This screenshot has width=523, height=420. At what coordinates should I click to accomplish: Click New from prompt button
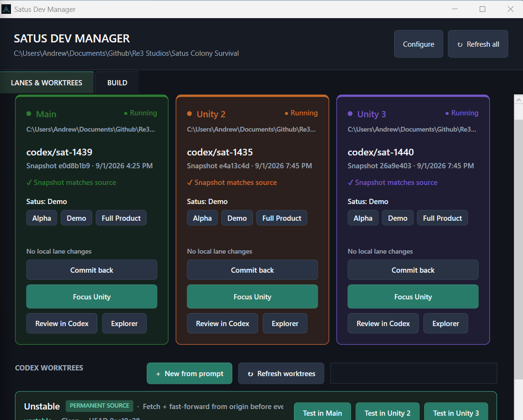(189, 373)
